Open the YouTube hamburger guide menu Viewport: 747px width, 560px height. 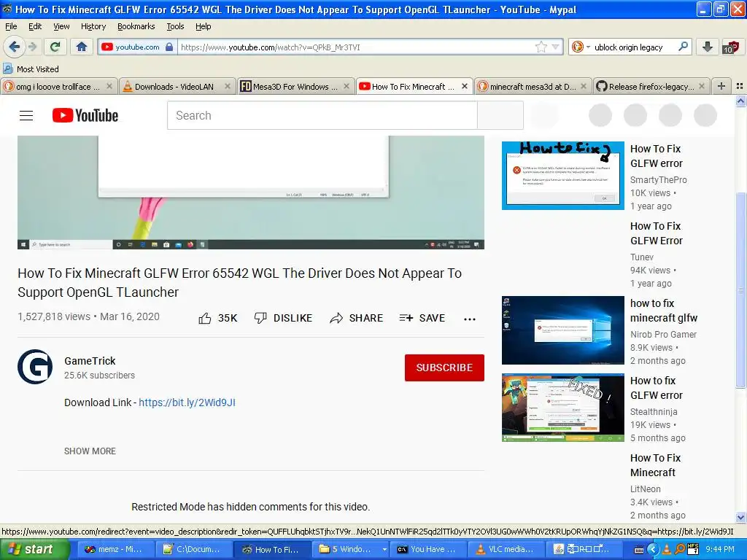(x=26, y=115)
